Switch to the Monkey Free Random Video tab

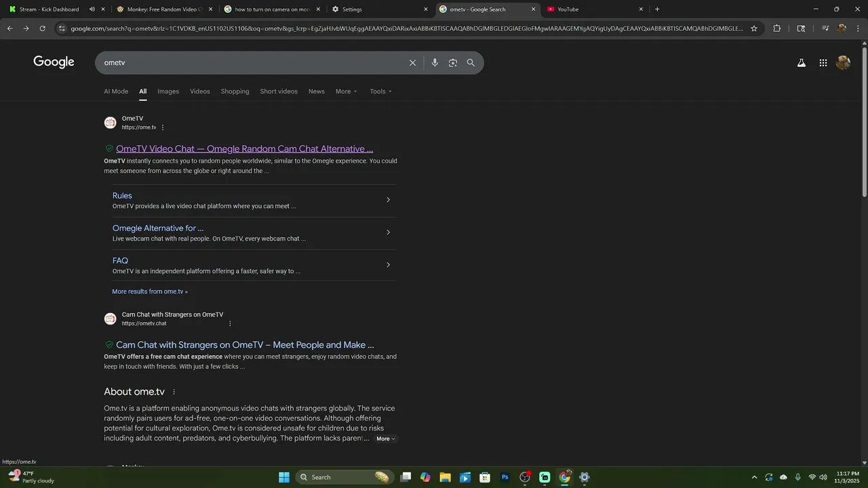coord(165,9)
